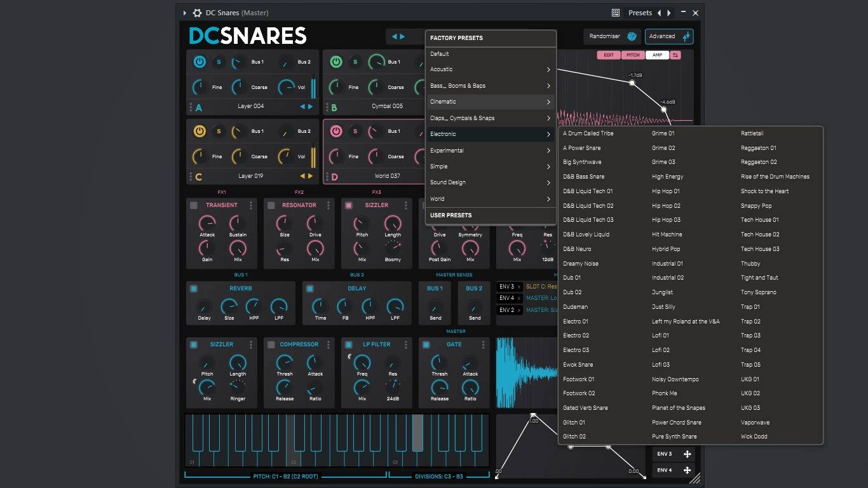Disable the Reverb bus effect
868x488 pixels.
pyautogui.click(x=194, y=288)
